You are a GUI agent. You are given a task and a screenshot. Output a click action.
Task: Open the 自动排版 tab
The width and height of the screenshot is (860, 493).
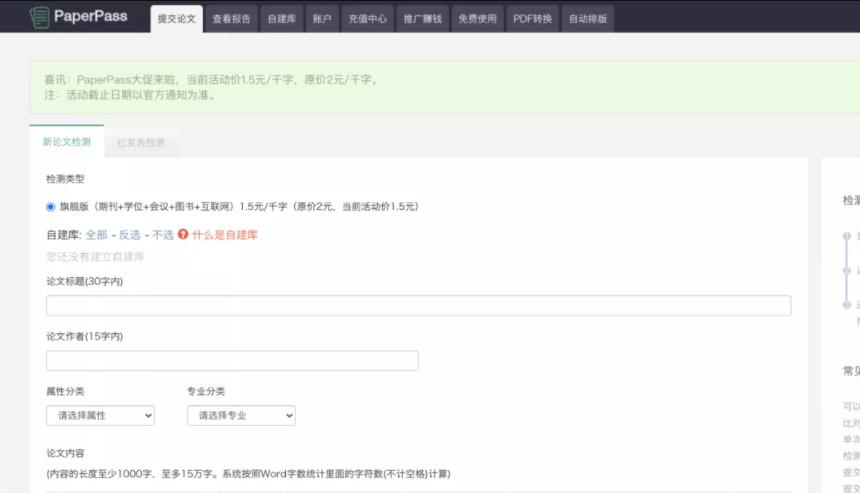coord(588,19)
